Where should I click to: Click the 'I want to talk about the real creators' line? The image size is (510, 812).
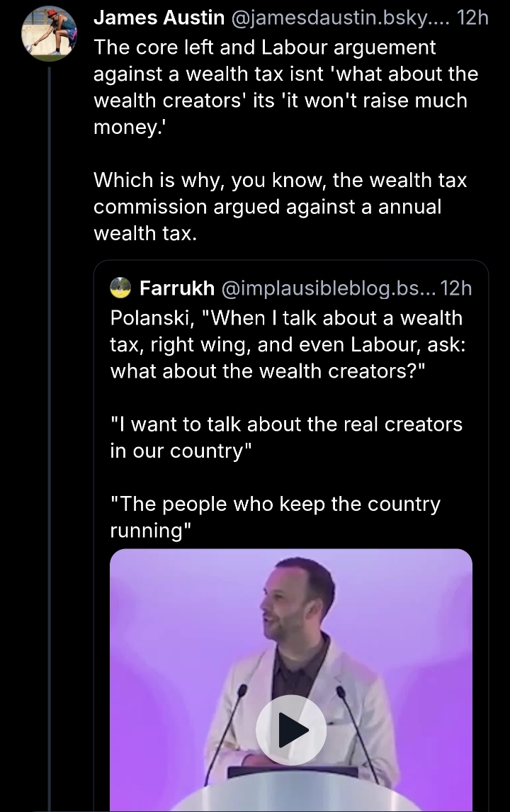coord(286,437)
